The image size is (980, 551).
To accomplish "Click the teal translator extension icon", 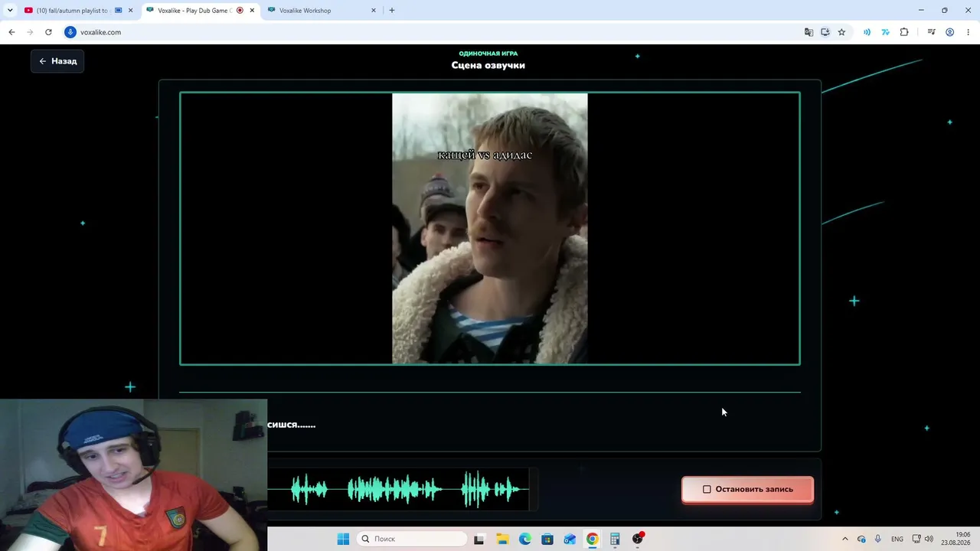I will point(885,32).
